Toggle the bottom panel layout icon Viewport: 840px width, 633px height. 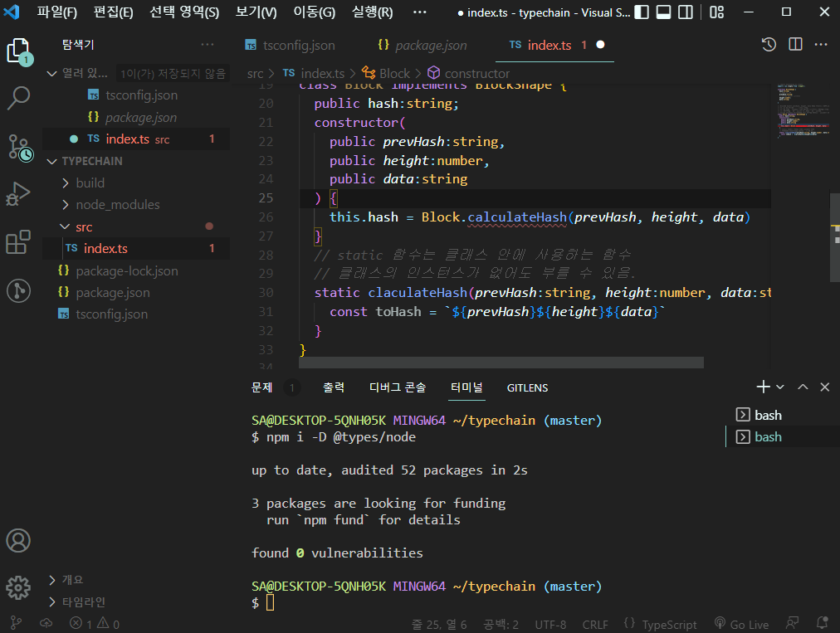(x=663, y=12)
